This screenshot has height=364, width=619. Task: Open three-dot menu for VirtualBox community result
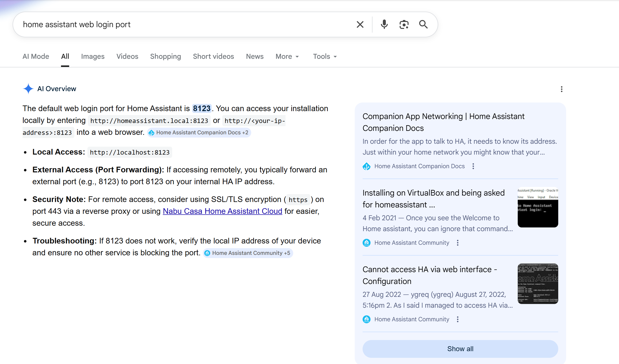click(x=457, y=243)
